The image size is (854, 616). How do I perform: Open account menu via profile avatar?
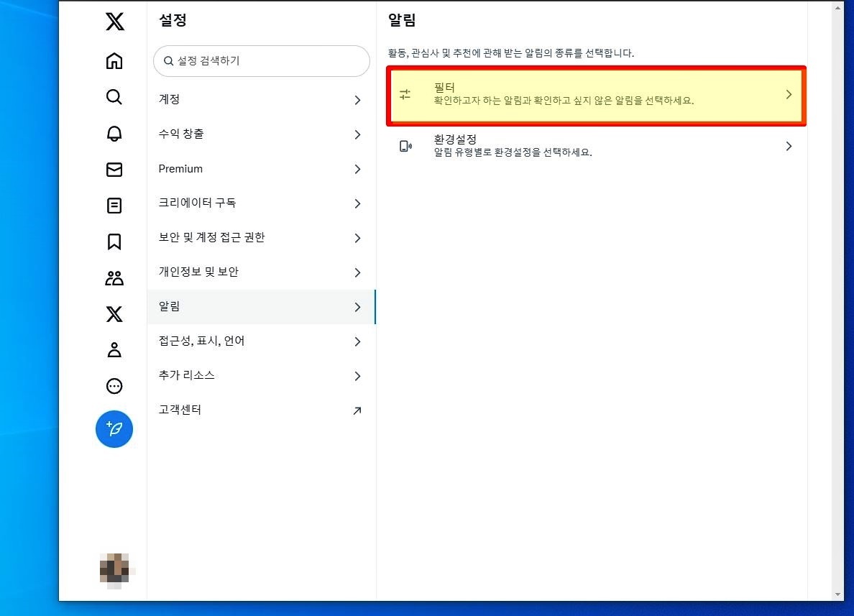(x=114, y=570)
